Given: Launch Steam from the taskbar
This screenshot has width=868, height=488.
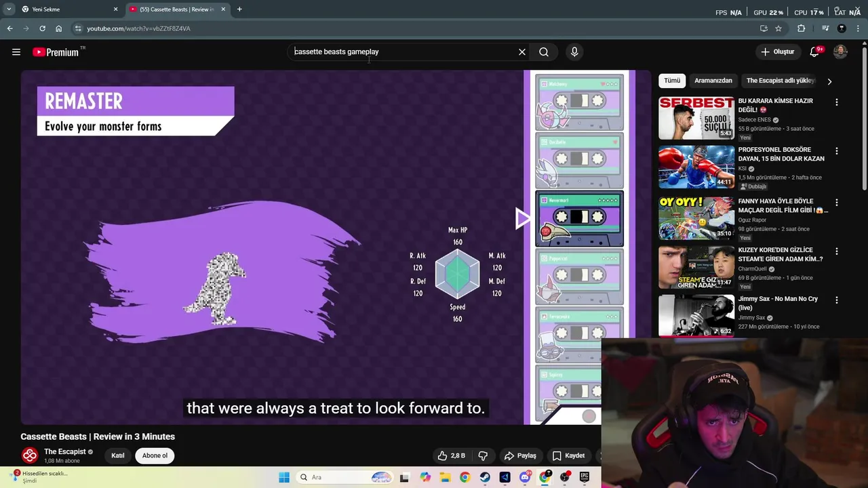Looking at the screenshot, I should [485, 477].
